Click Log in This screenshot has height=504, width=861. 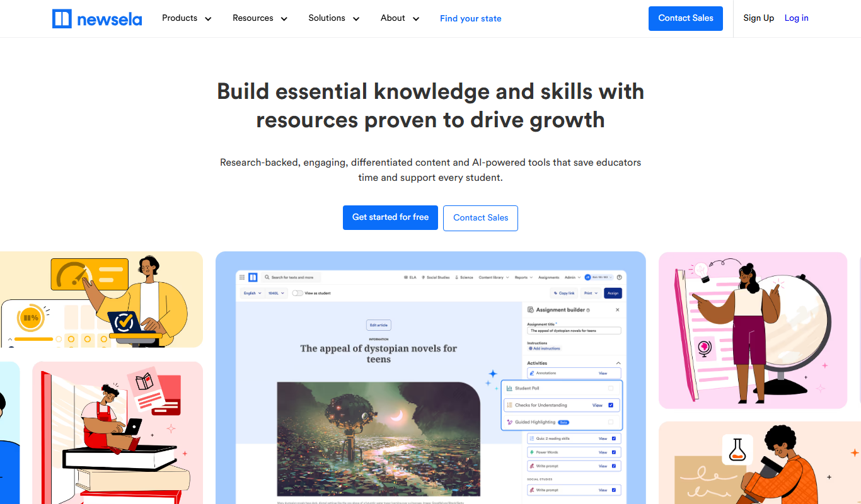pos(797,18)
